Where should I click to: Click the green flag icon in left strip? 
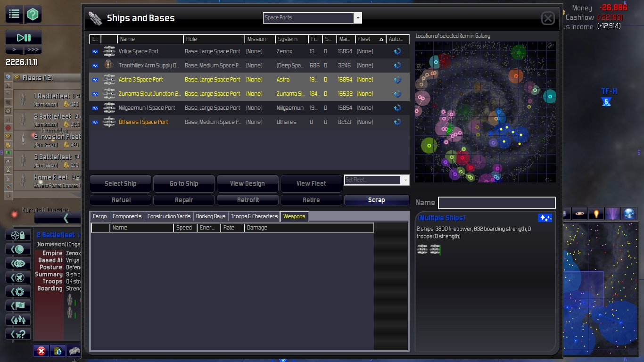click(x=8, y=153)
